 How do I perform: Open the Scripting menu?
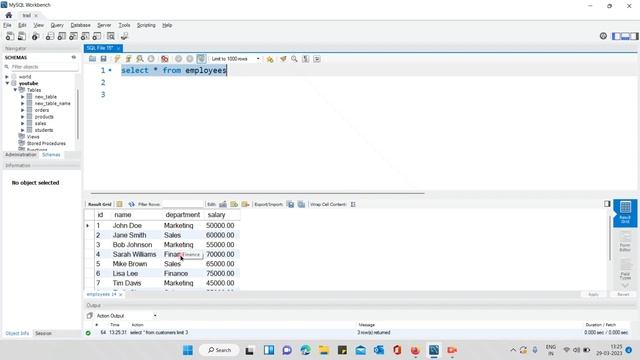point(146,25)
